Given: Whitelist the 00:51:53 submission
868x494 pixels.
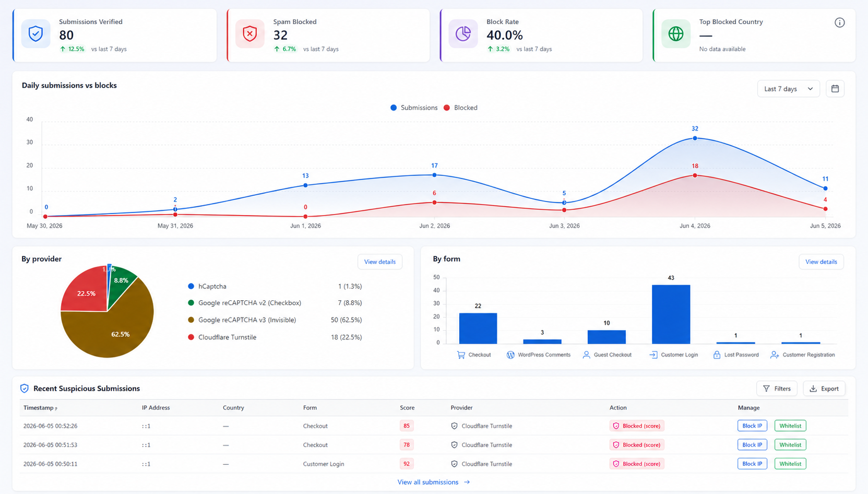Looking at the screenshot, I should 790,445.
